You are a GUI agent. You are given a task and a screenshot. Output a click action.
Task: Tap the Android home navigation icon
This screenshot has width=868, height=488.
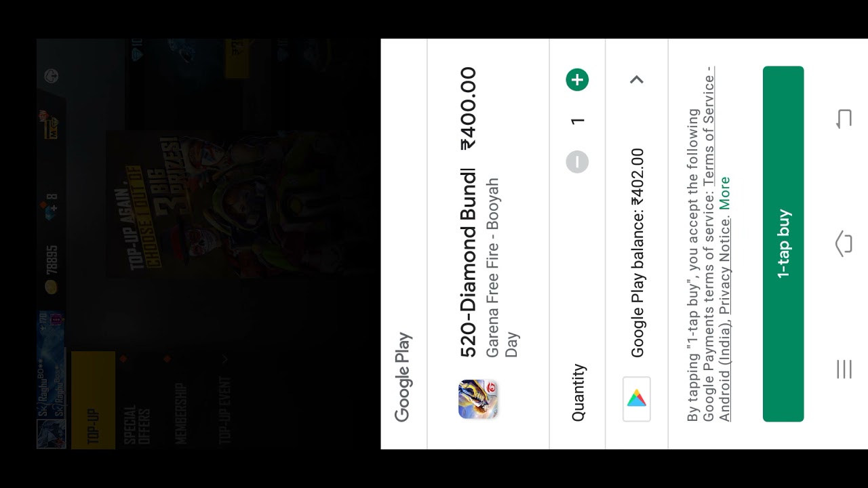pos(844,244)
